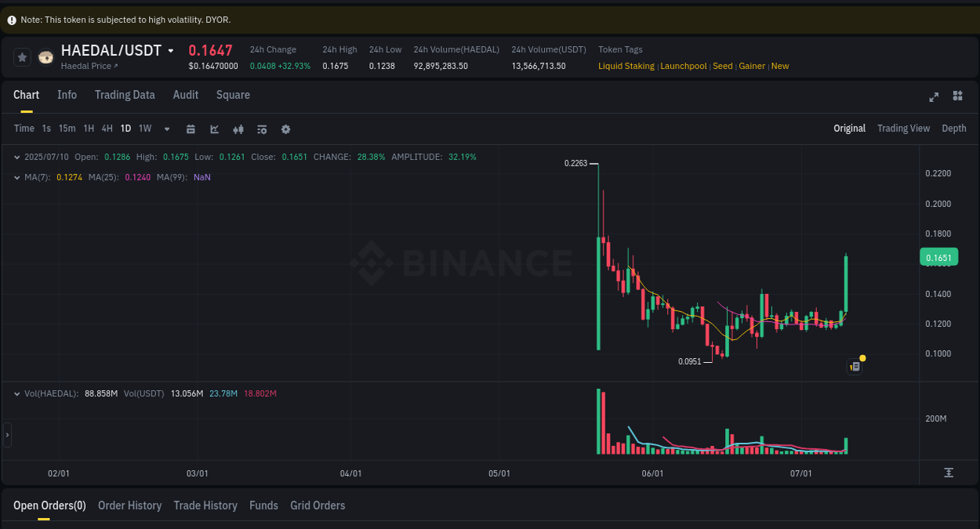Collapse the MA indicator legend chevron
This screenshot has width=980, height=529.
16,177
